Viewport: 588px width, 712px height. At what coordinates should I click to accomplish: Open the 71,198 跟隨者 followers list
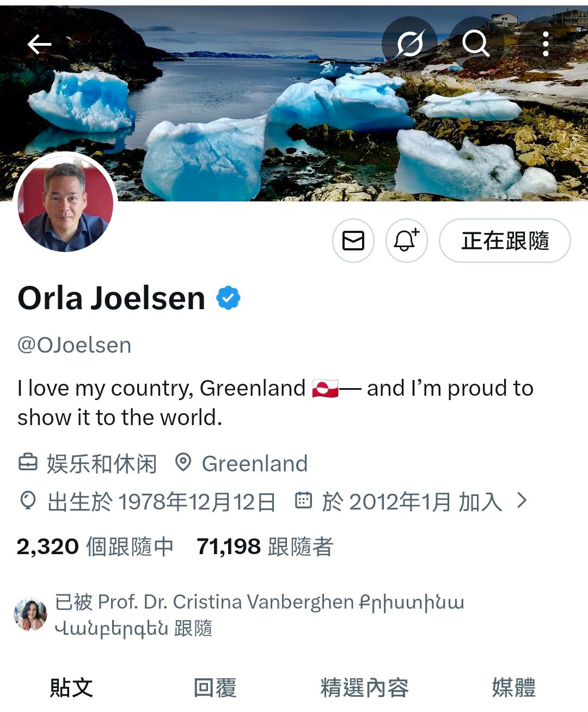pyautogui.click(x=265, y=547)
